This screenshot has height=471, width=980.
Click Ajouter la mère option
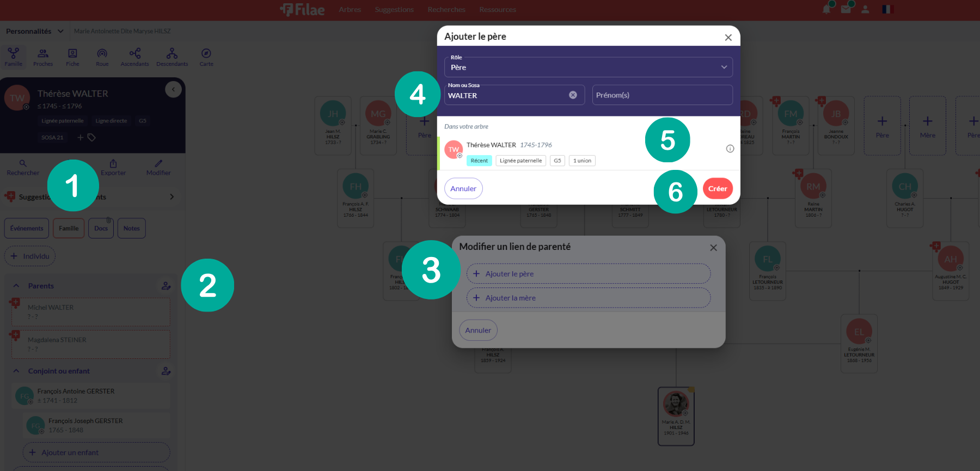coord(588,298)
